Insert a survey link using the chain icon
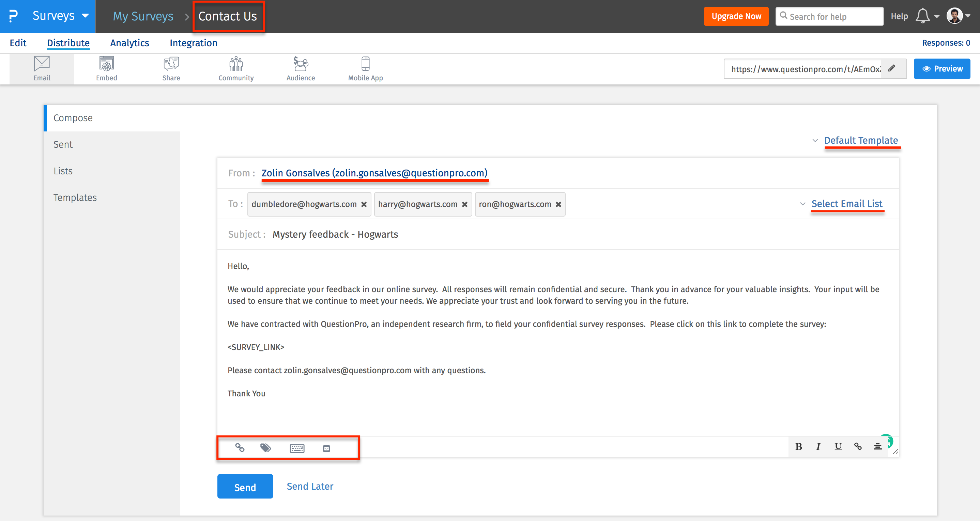 click(241, 448)
